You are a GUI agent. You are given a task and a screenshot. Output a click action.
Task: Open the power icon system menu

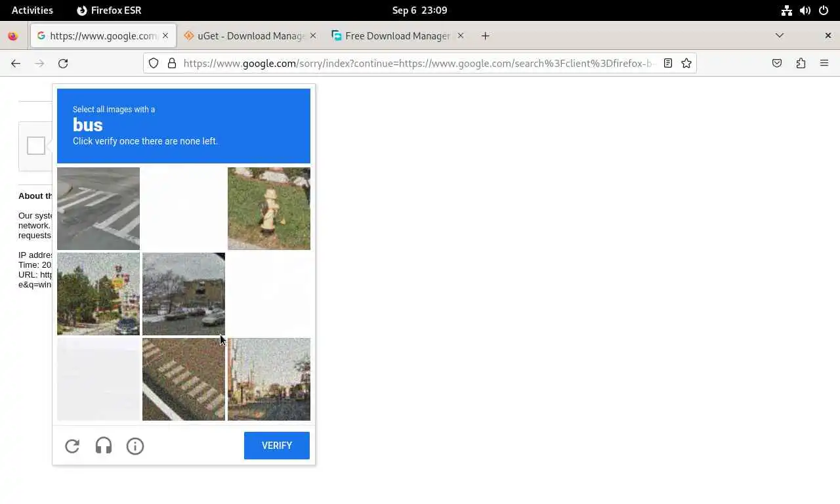[824, 10]
